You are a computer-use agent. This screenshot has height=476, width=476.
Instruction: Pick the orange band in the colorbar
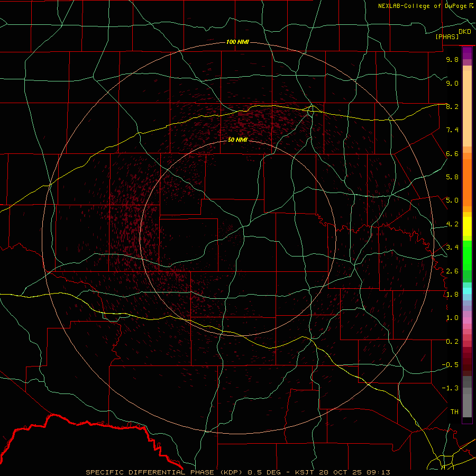click(467, 182)
